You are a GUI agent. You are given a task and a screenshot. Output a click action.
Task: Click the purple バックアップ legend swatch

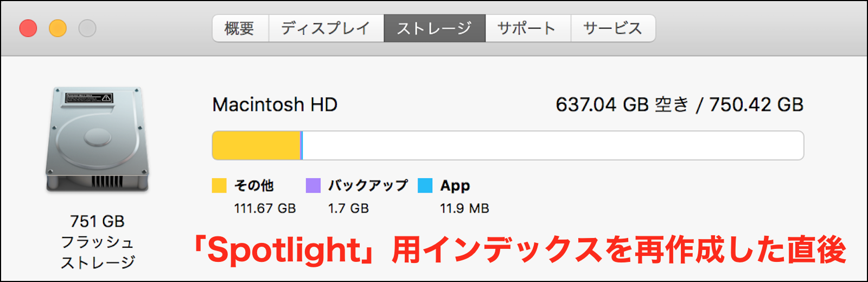(x=313, y=186)
